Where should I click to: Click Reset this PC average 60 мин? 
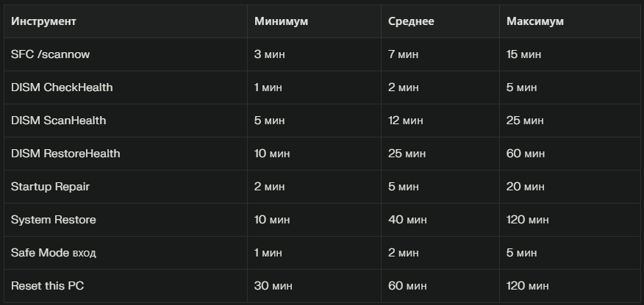coord(407,286)
